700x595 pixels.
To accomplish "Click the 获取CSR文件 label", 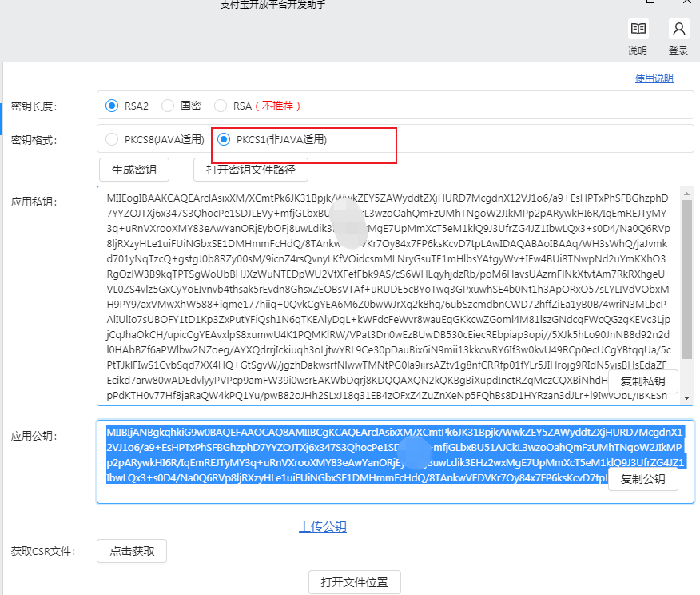I will point(43,551).
